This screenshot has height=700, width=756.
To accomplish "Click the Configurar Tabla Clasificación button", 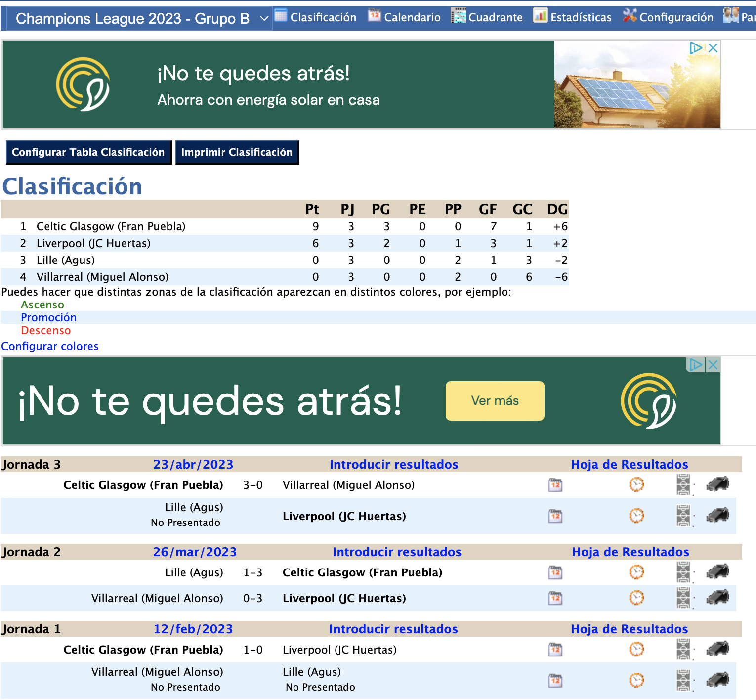I will point(88,152).
